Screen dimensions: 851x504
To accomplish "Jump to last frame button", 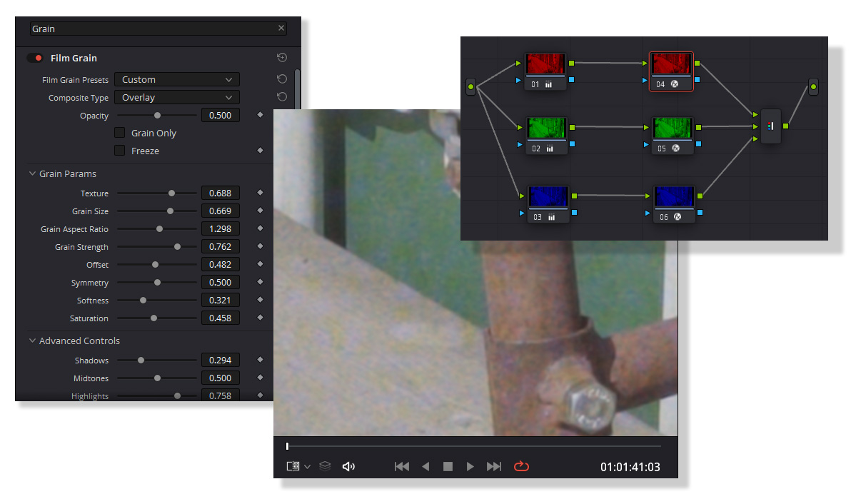I will 494,467.
